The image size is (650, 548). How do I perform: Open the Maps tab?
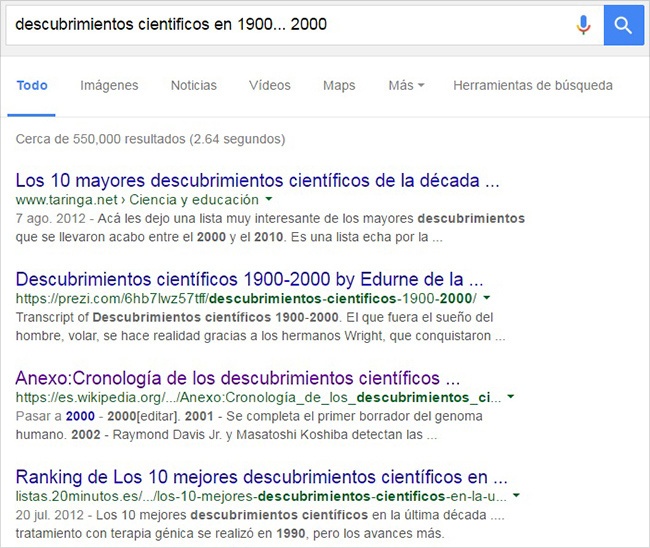coord(339,85)
